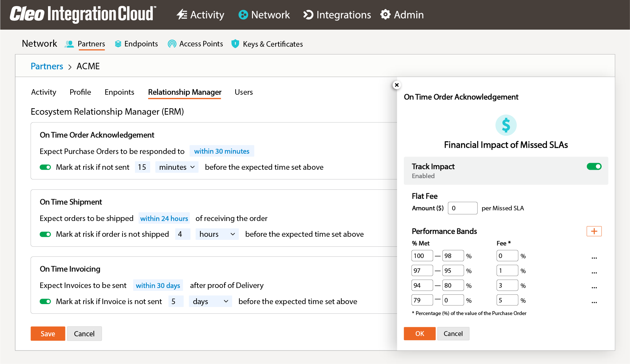Screen dimensions: 630x364
Task: Change the 'within 30 minutes' response time
Action: click(x=222, y=151)
